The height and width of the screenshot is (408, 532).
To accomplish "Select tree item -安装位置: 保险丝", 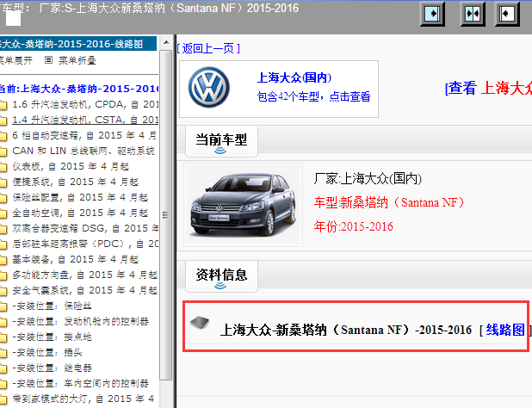I will point(52,306).
